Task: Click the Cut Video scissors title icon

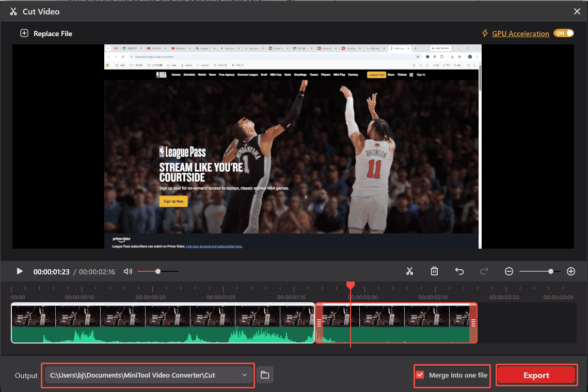Action: coord(13,12)
